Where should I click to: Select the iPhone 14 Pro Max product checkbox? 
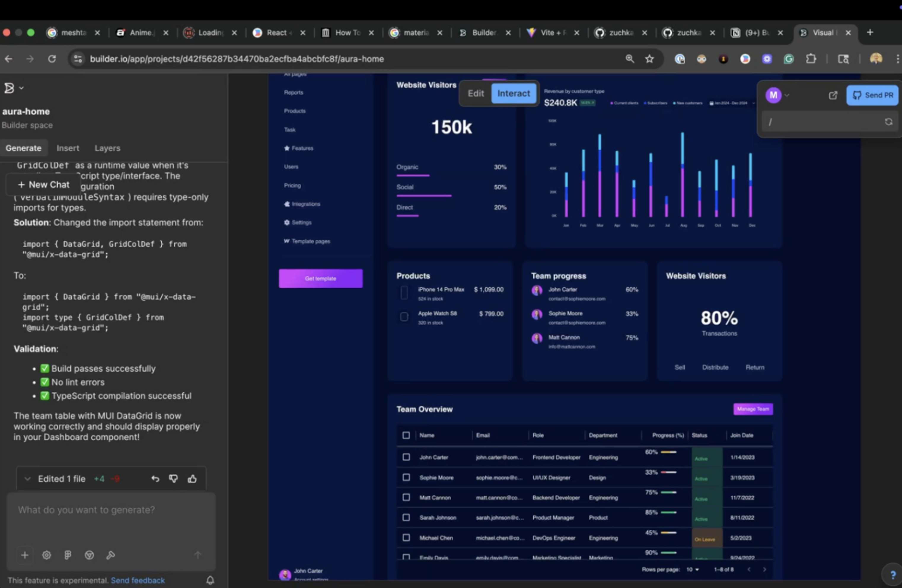[x=404, y=293]
